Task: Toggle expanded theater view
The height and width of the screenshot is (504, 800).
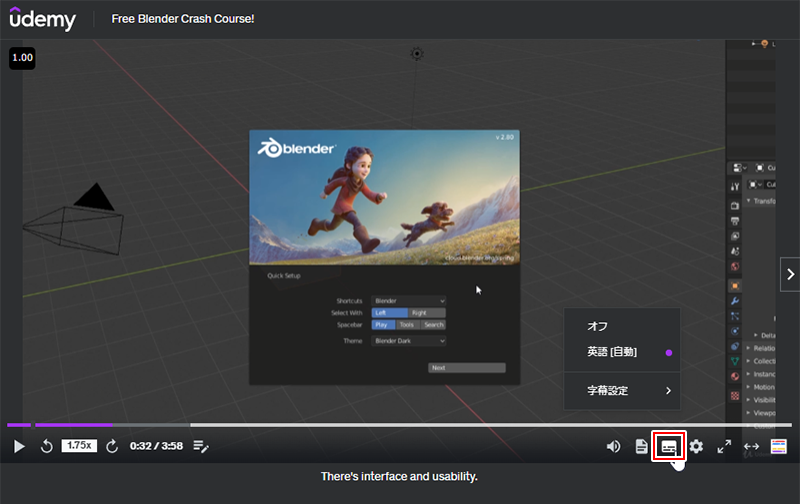Action: [751, 446]
